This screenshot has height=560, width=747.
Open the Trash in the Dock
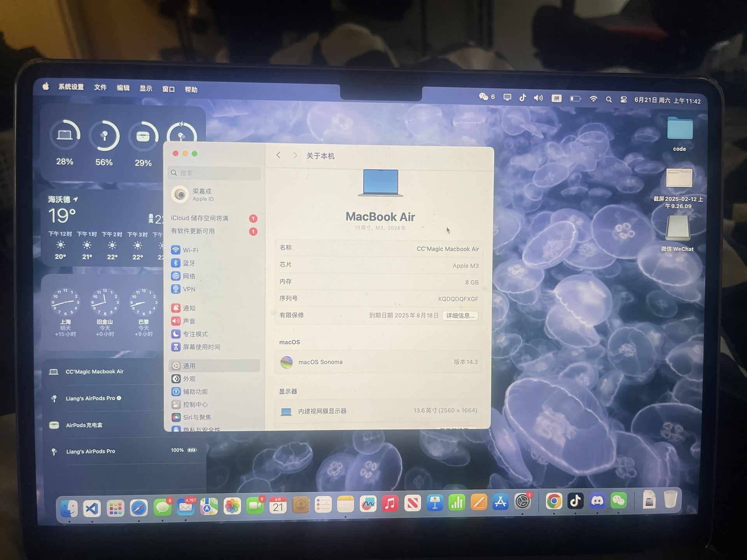click(x=670, y=499)
